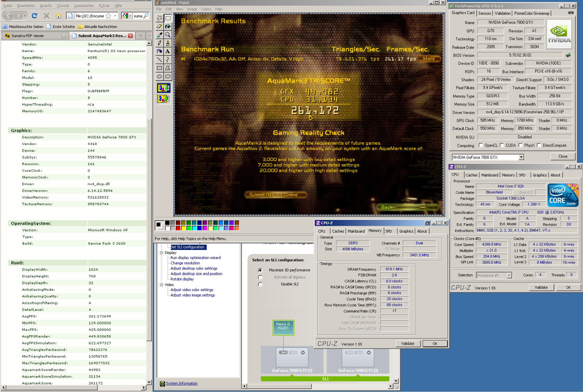
Task: Select the Magnifier tool in Paint
Action: (168, 35)
